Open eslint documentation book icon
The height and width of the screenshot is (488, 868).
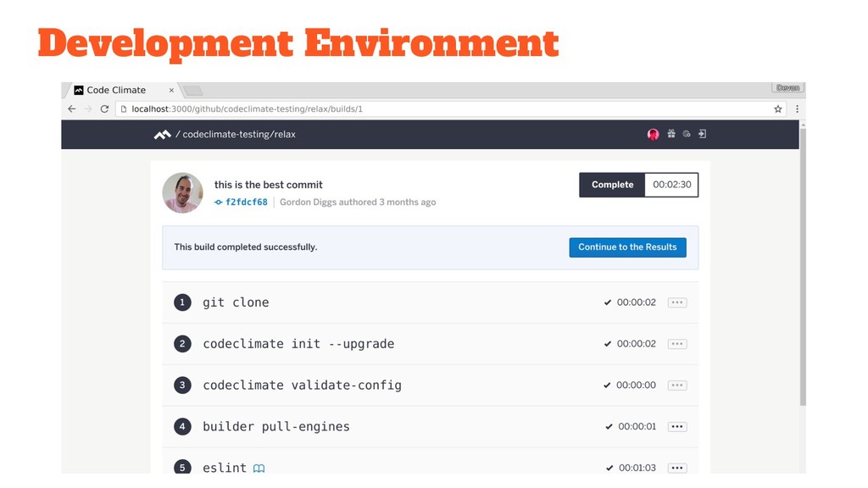[259, 469]
